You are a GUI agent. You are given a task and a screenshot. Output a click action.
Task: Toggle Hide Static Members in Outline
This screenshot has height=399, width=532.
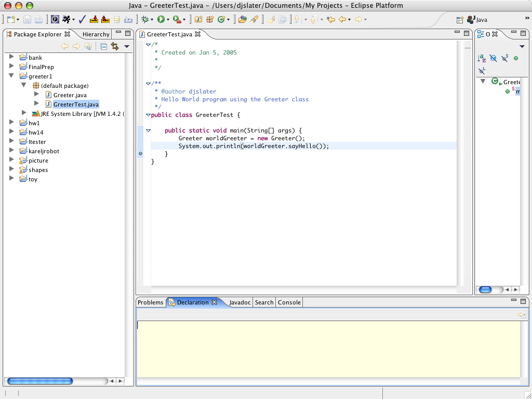coord(504,58)
